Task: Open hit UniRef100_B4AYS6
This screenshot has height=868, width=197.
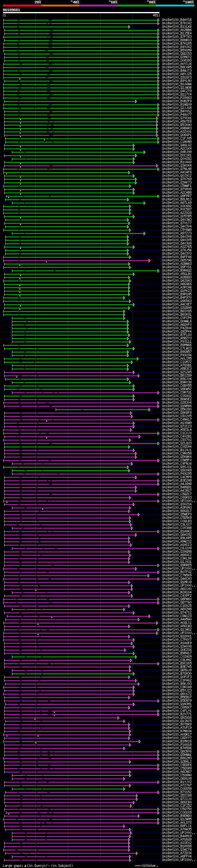Action: [x=177, y=20]
